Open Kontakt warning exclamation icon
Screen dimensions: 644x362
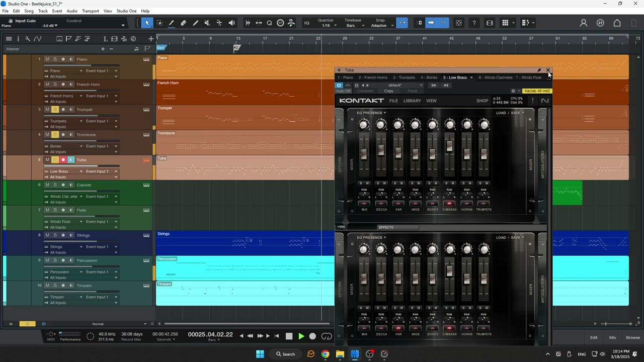point(532,101)
